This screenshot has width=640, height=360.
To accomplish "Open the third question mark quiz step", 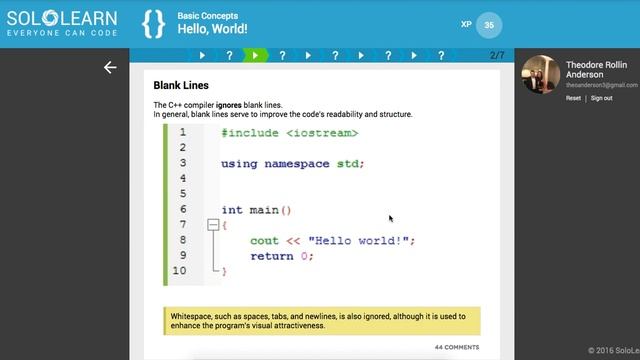I will click(335, 56).
